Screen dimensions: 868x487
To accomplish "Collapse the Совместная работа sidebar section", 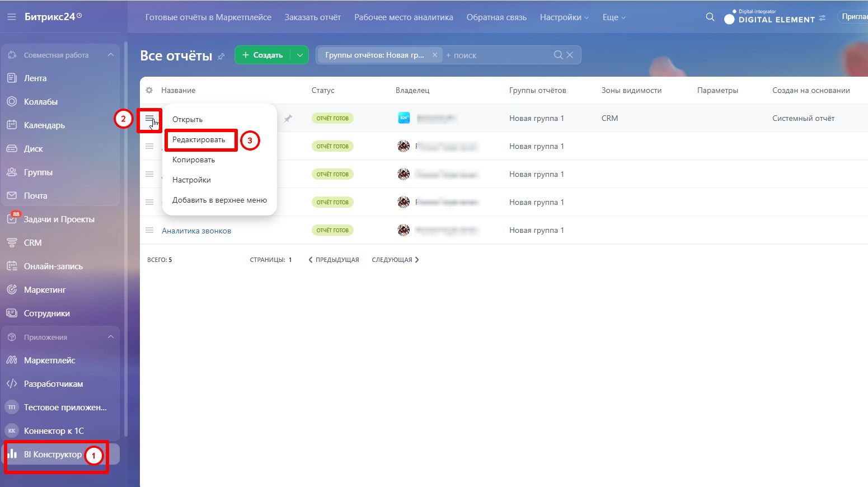I will pyautogui.click(x=110, y=55).
